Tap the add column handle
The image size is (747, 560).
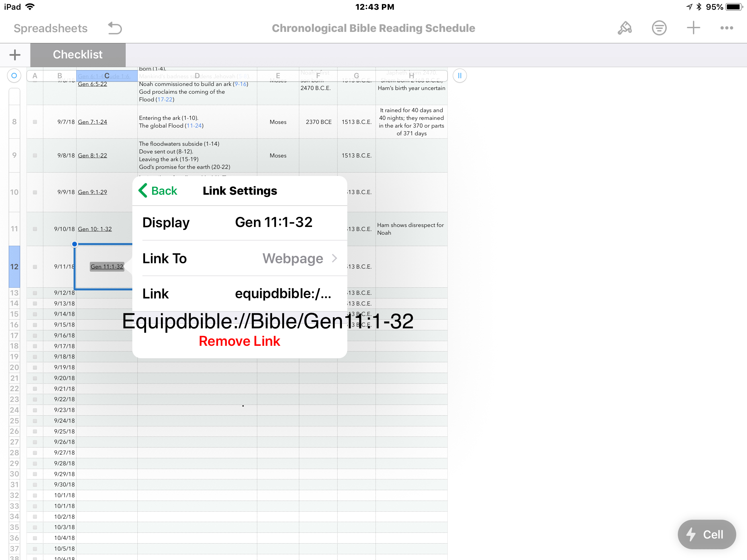coord(459,76)
